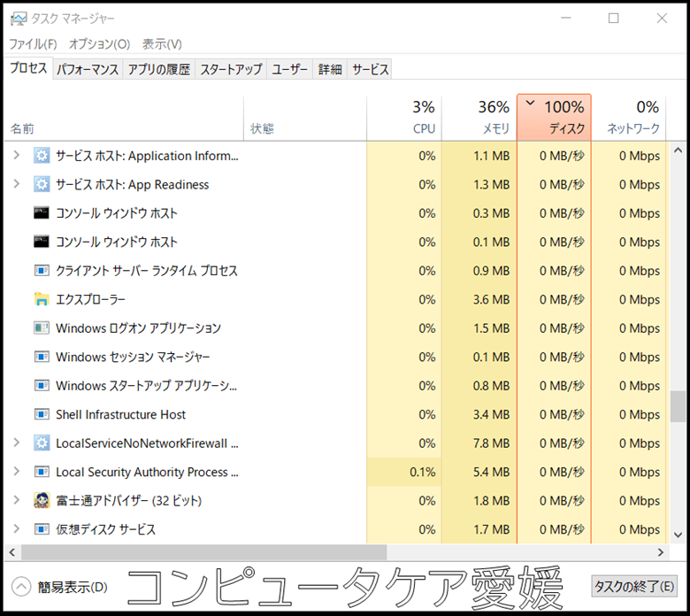The height and width of the screenshot is (616, 690).
Task: Select the クライアント サーバー ランタイム プロセス name
Action: [147, 270]
